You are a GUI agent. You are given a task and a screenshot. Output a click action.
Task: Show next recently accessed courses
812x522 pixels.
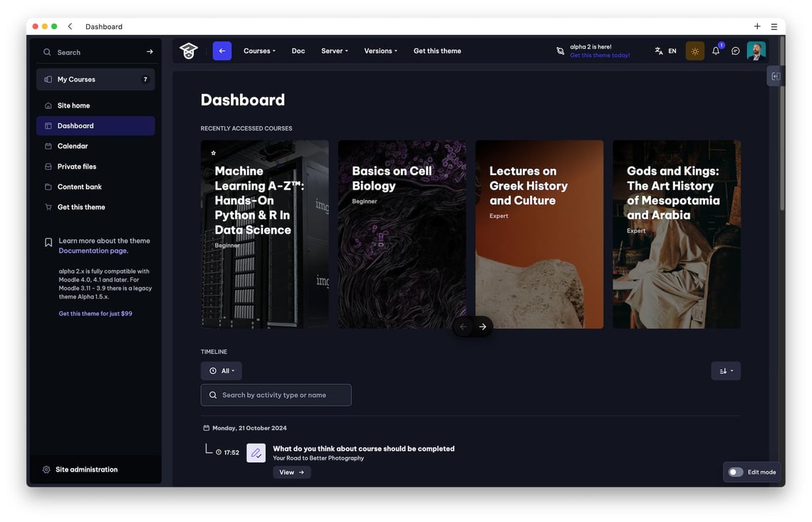483,327
